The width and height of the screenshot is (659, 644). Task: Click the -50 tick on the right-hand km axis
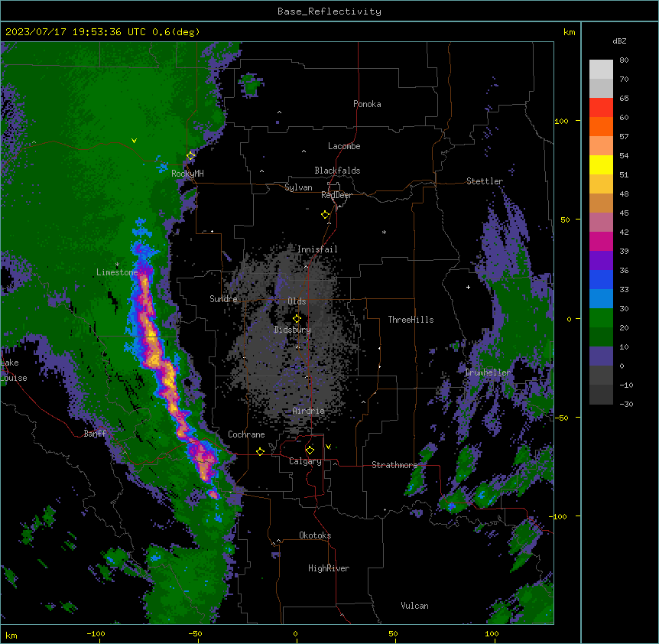561,418
